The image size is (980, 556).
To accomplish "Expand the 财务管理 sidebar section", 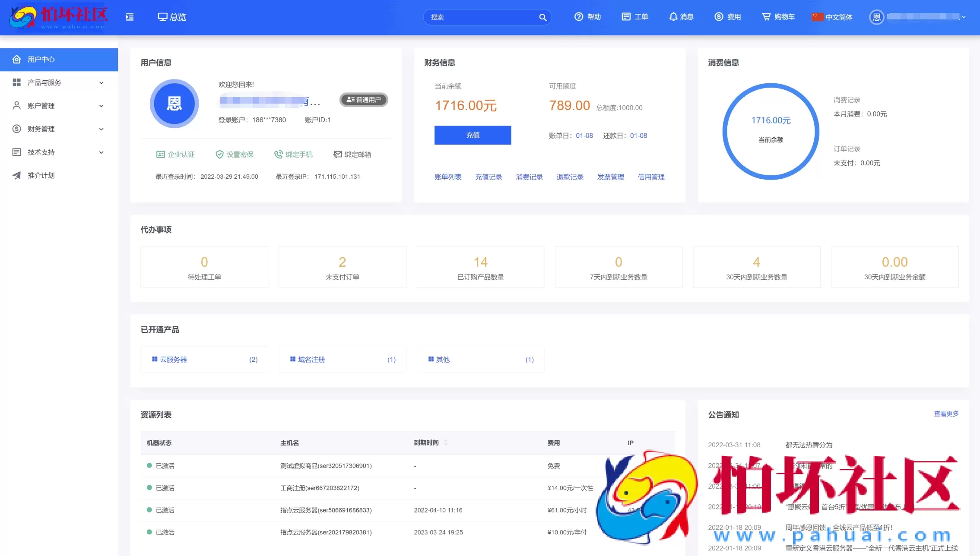I will 59,129.
